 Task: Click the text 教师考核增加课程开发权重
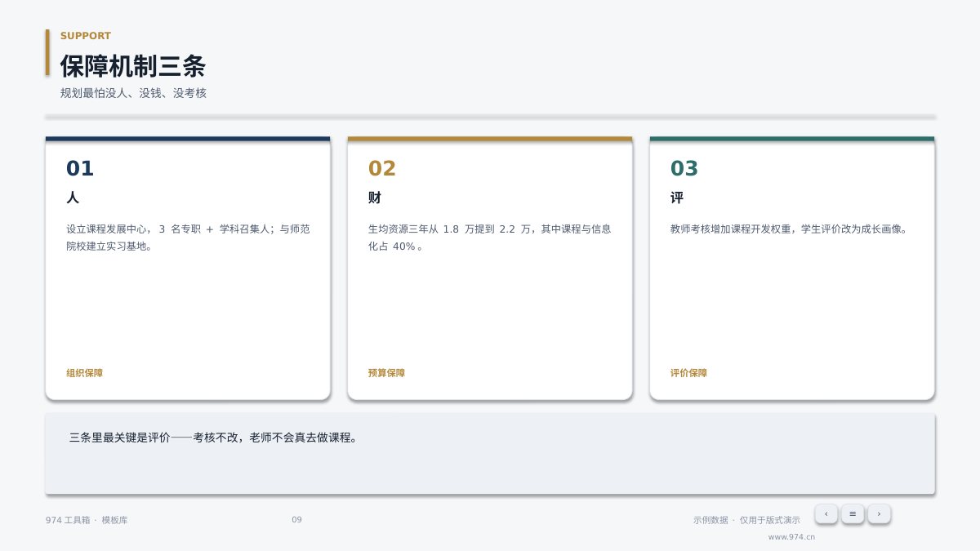click(x=789, y=229)
